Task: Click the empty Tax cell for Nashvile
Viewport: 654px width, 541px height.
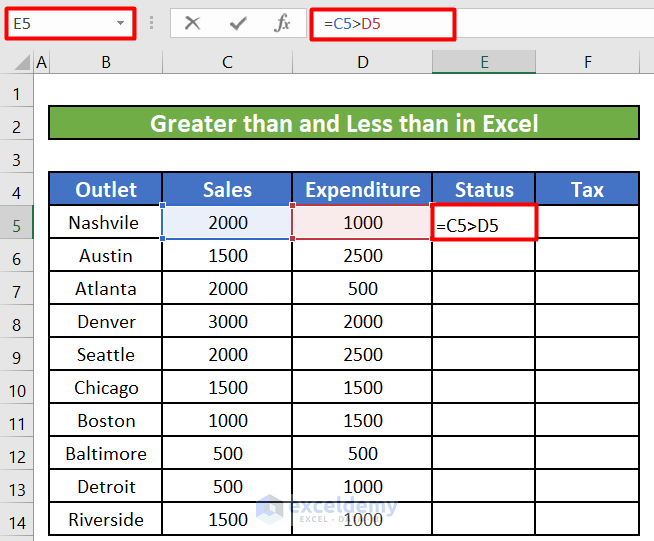Action: pyautogui.click(x=587, y=222)
